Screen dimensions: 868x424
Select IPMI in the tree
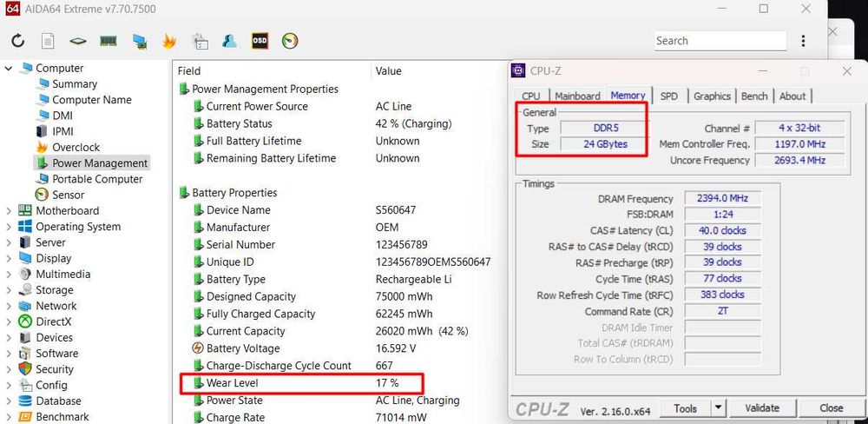[x=62, y=131]
